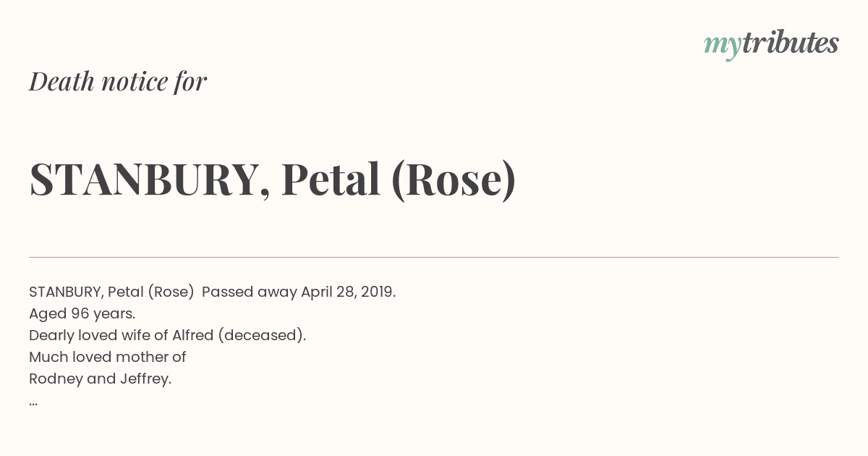868x456 pixels.
Task: Select the STANBURY, Petal (Rose) title
Action: pyautogui.click(x=273, y=180)
